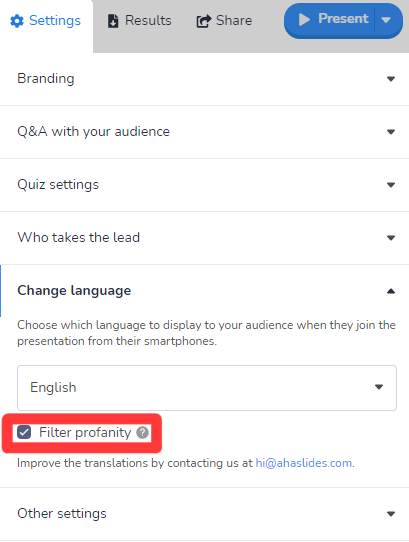Image resolution: width=409 pixels, height=542 pixels.
Task: Click the Filter profanity label text
Action: [85, 433]
